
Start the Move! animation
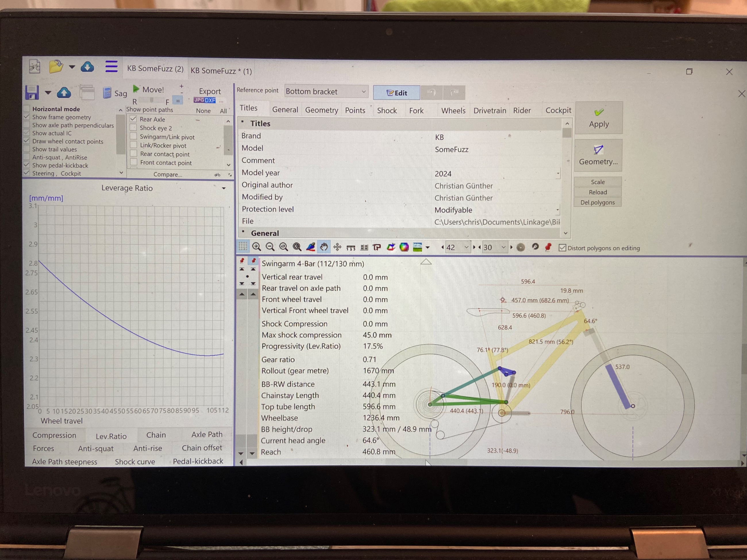coord(148,89)
